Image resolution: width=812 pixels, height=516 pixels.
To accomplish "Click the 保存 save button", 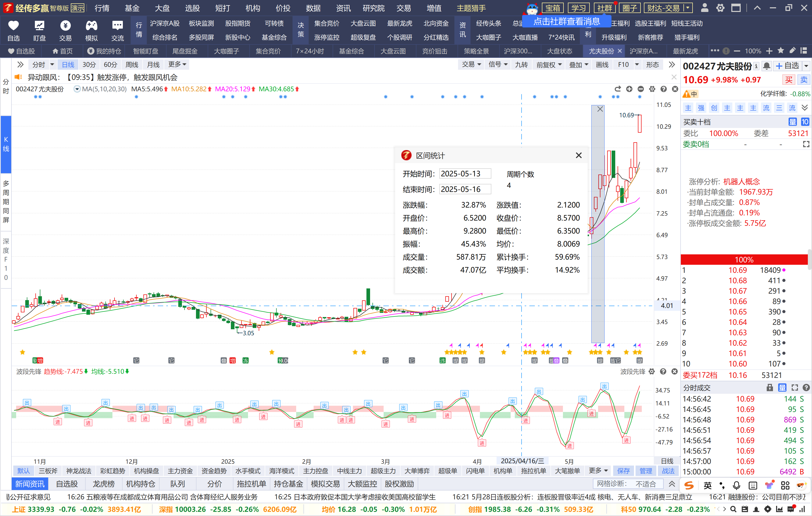I will coord(623,471).
